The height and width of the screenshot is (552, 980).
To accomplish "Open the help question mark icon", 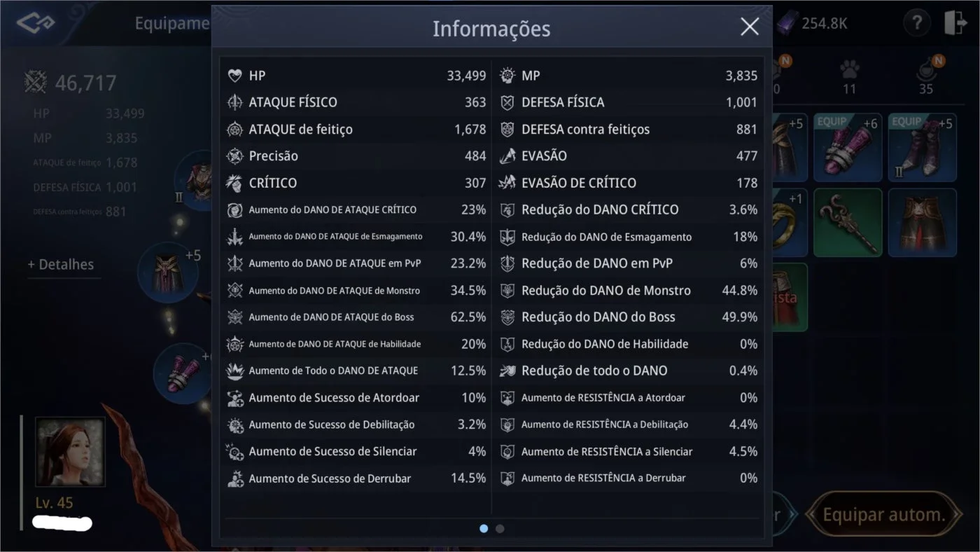I will click(x=916, y=24).
